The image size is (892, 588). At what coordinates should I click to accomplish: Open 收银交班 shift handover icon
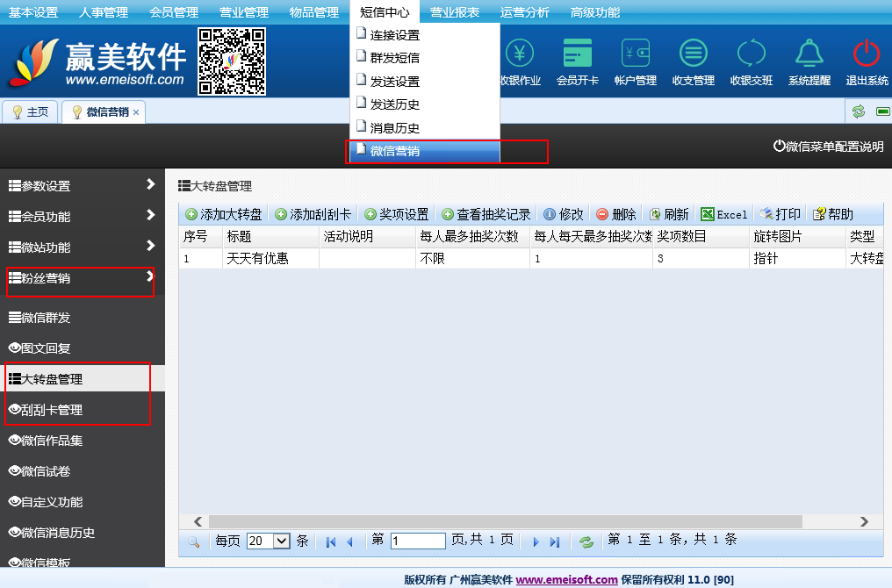751,54
